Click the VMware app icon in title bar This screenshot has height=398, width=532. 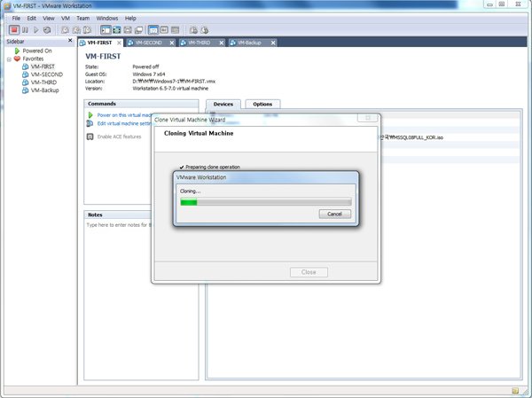pos(7,6)
